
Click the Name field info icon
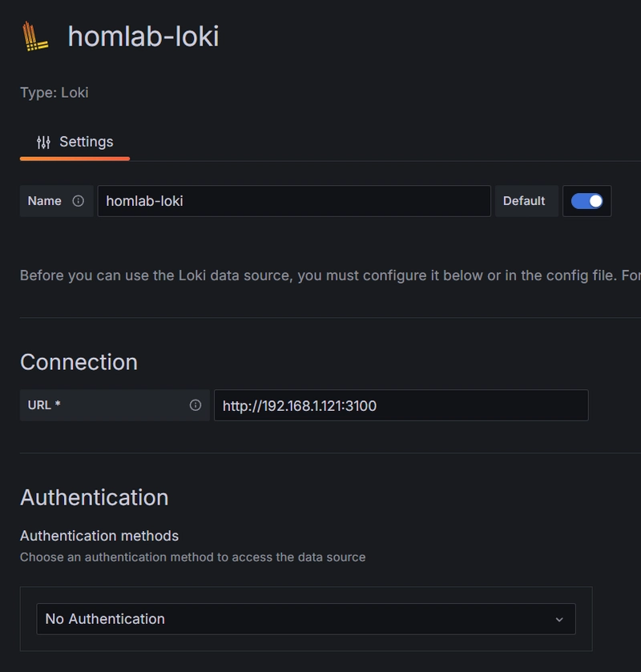coord(78,200)
